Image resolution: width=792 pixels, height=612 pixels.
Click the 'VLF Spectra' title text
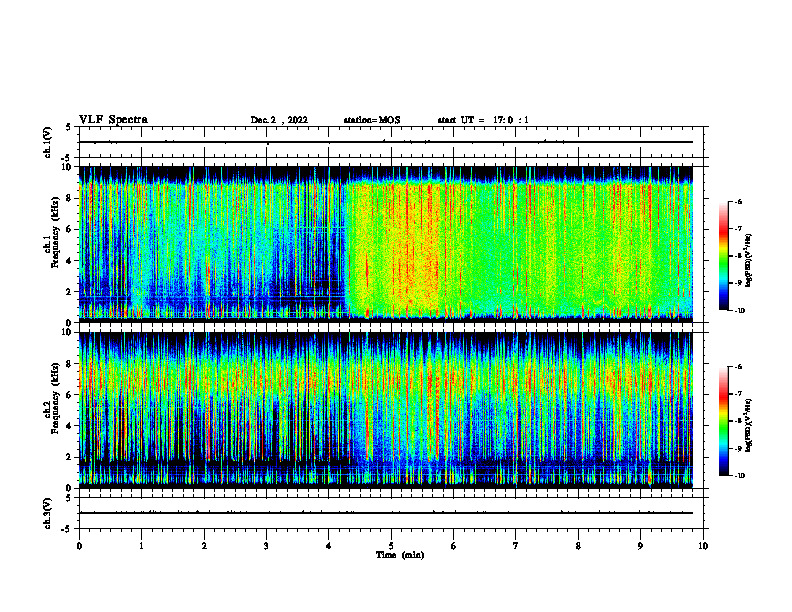click(x=113, y=120)
